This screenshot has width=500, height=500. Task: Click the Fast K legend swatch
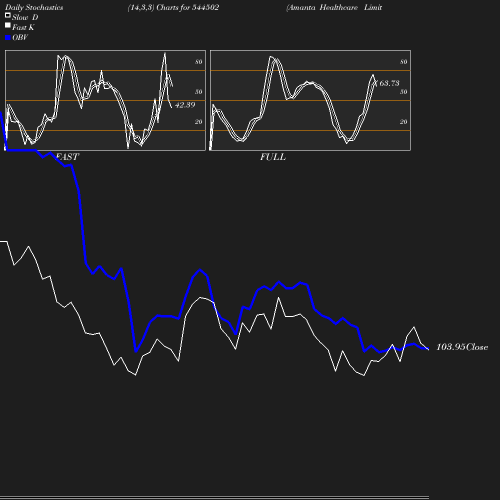tap(8, 25)
